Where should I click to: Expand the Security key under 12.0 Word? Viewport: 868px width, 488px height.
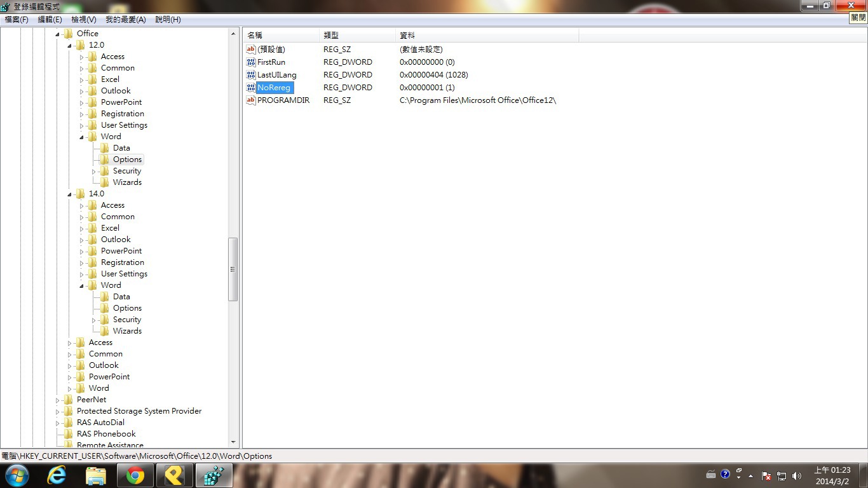(x=94, y=171)
